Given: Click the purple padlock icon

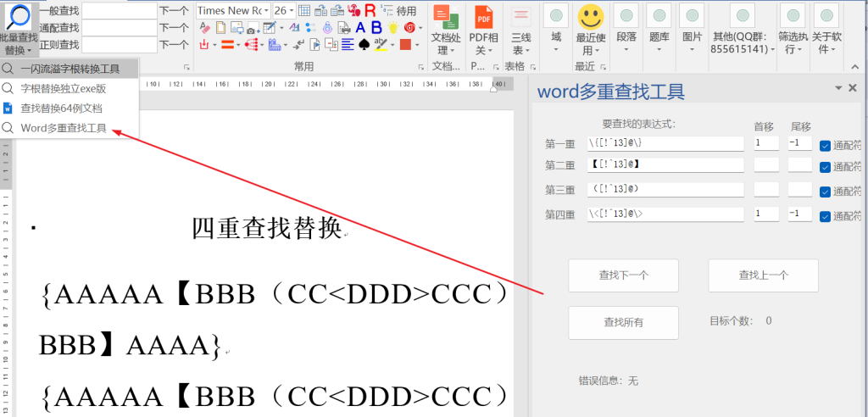Looking at the screenshot, I should [327, 27].
